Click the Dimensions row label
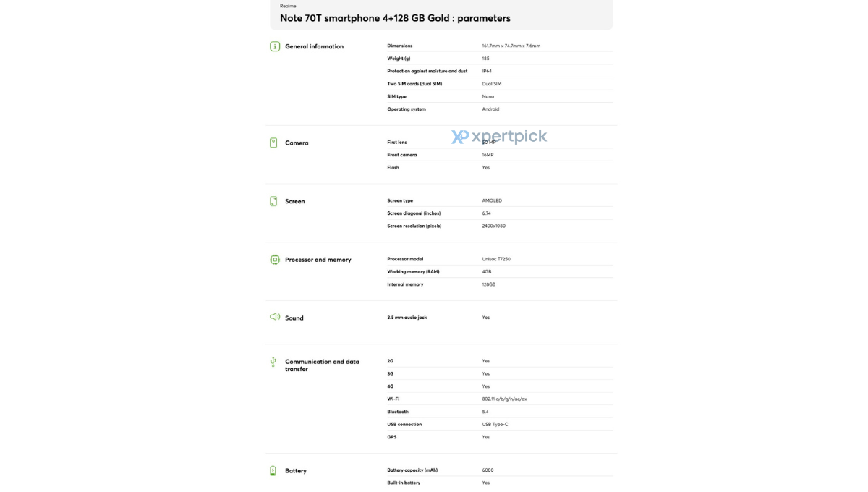 pos(399,46)
